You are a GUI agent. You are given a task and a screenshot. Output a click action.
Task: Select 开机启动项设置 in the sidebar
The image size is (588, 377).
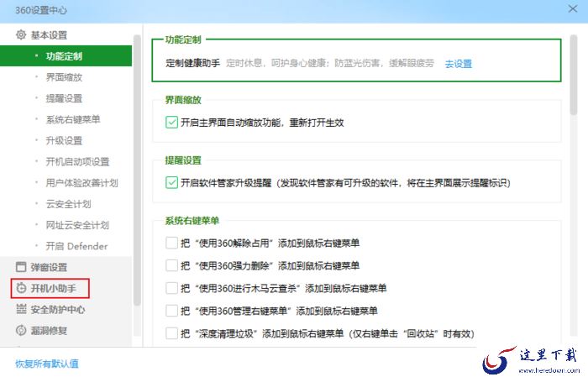(x=77, y=161)
